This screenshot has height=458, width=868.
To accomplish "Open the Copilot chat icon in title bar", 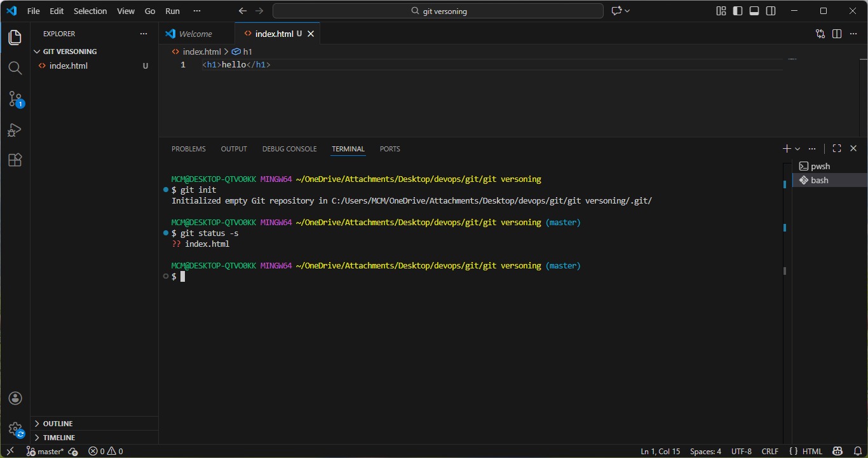I will tap(616, 11).
